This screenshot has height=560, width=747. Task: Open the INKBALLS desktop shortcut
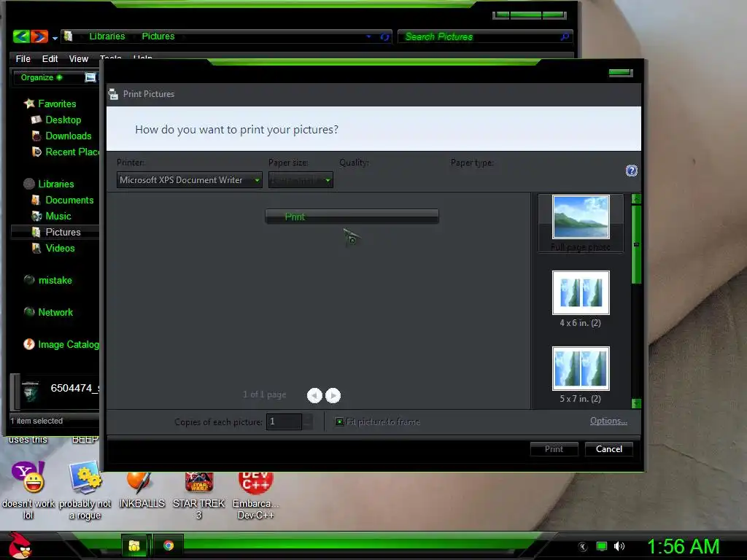coord(142,491)
